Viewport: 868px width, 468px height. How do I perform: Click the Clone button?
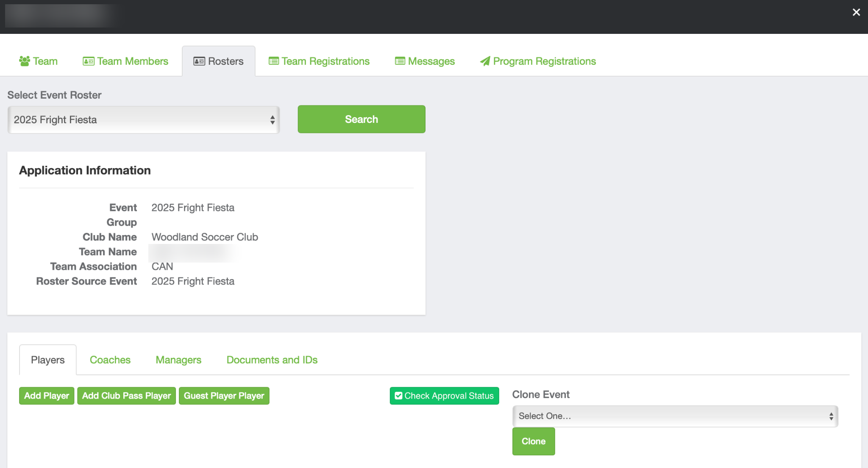pyautogui.click(x=534, y=441)
